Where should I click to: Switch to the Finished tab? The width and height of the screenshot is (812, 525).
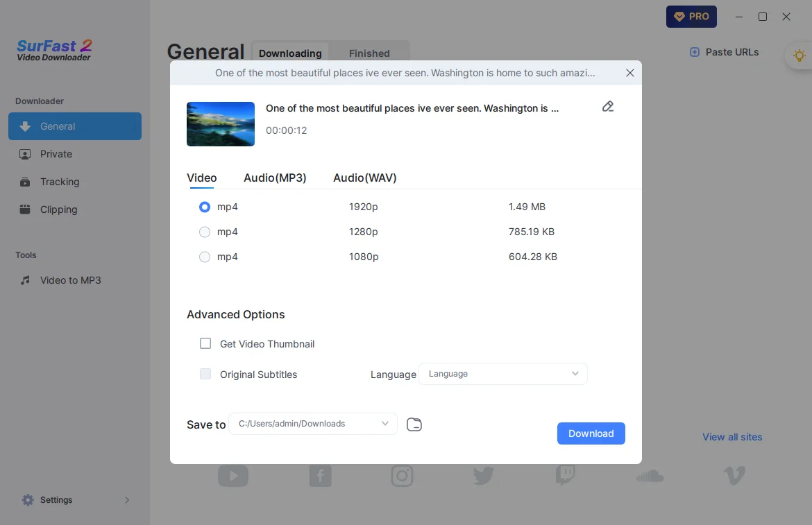[x=369, y=53]
